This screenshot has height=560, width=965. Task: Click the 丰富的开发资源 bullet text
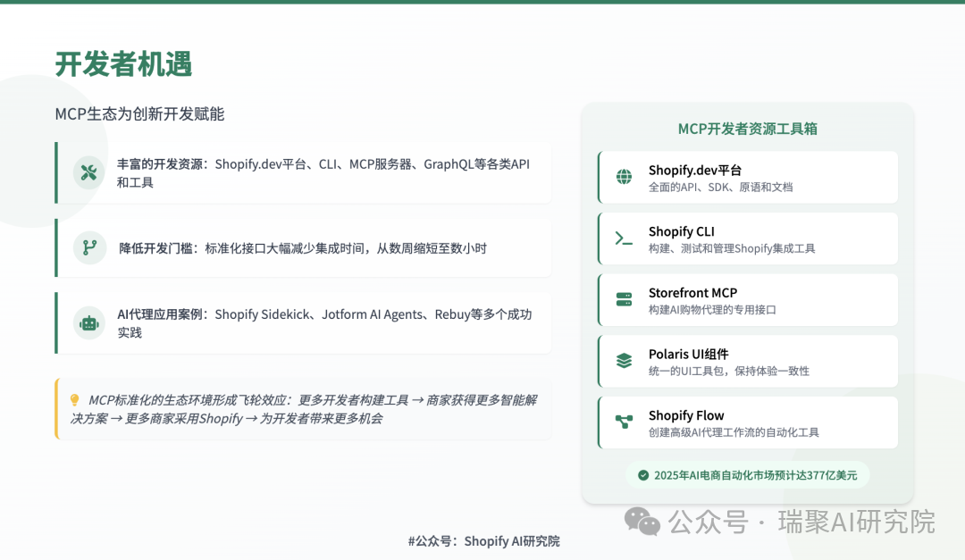[323, 173]
